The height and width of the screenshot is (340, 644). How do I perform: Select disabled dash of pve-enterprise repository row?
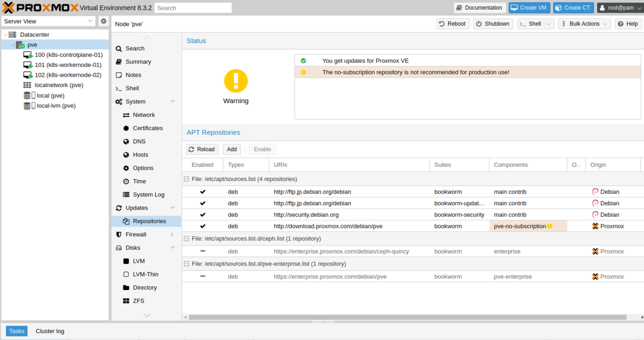pyautogui.click(x=203, y=277)
